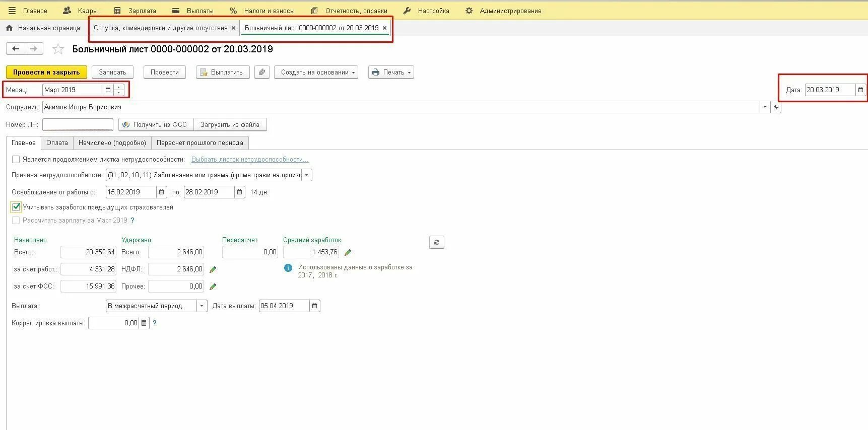Add document to favorites with star icon

(x=58, y=49)
